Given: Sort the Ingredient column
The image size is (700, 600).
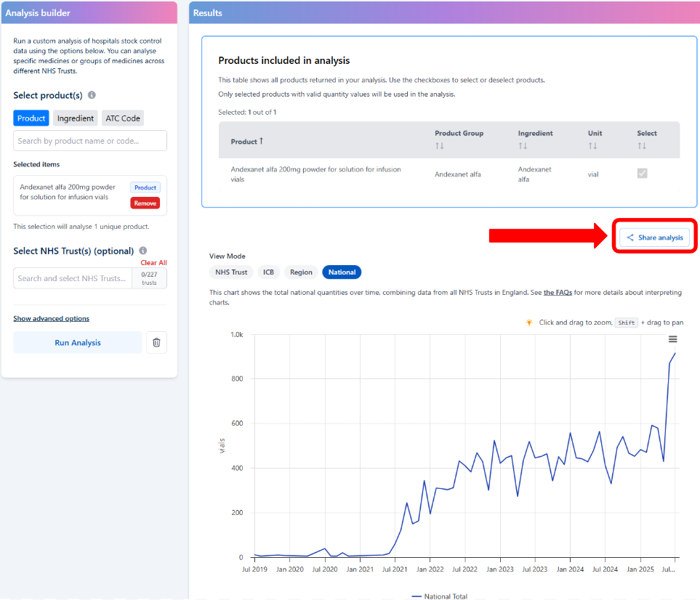Looking at the screenshot, I should [x=524, y=144].
